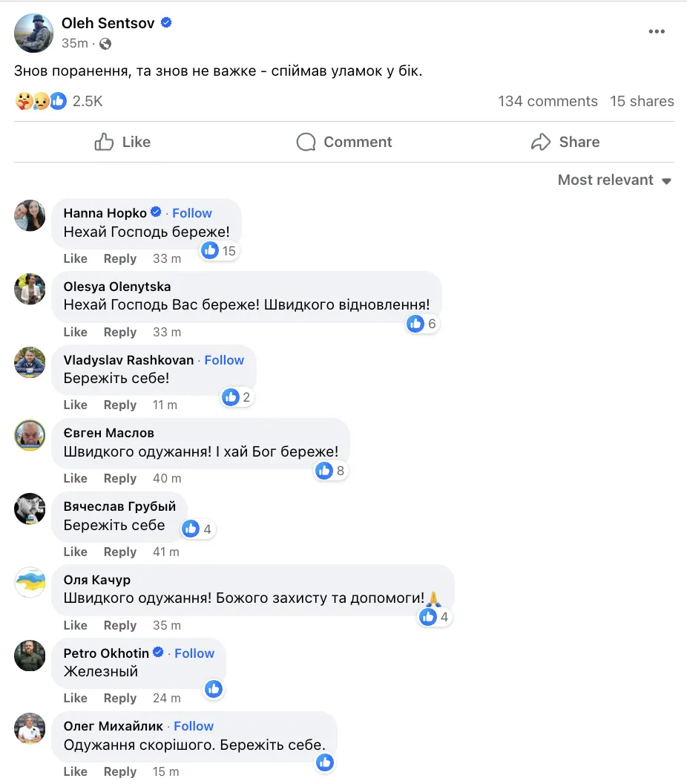
Task: Reply to Євген Маслов's comment
Action: tap(120, 478)
